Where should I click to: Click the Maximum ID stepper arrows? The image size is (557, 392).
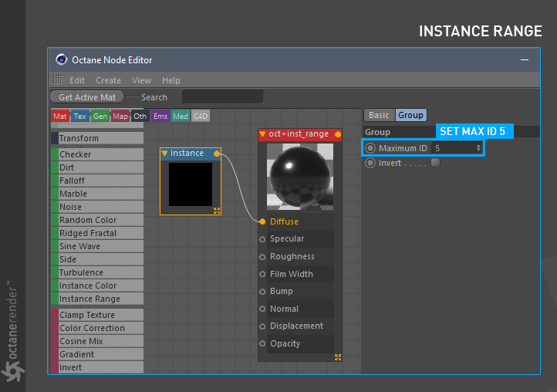(x=478, y=147)
